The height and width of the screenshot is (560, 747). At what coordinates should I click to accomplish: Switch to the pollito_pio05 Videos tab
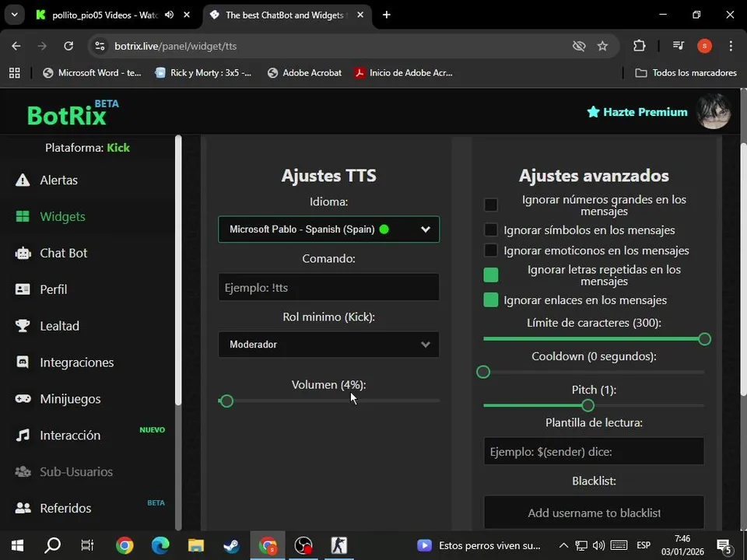pos(105,15)
